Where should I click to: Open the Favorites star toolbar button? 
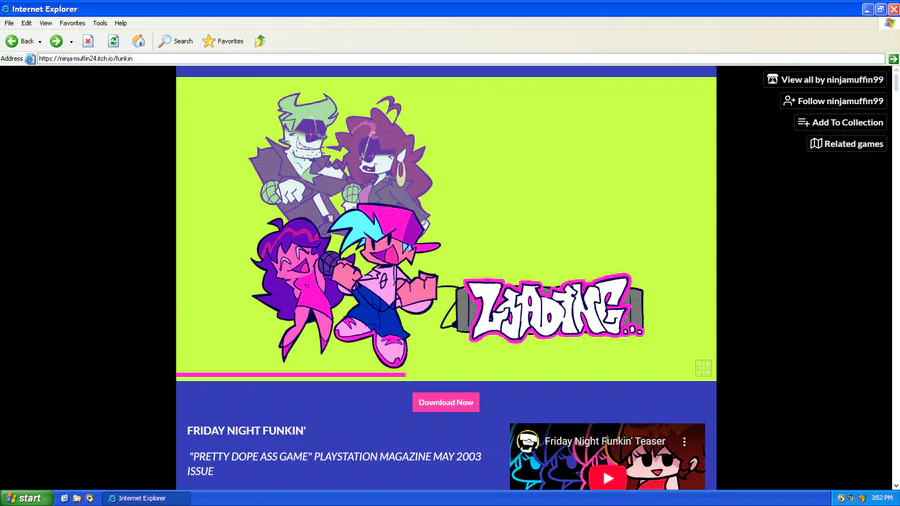point(223,41)
